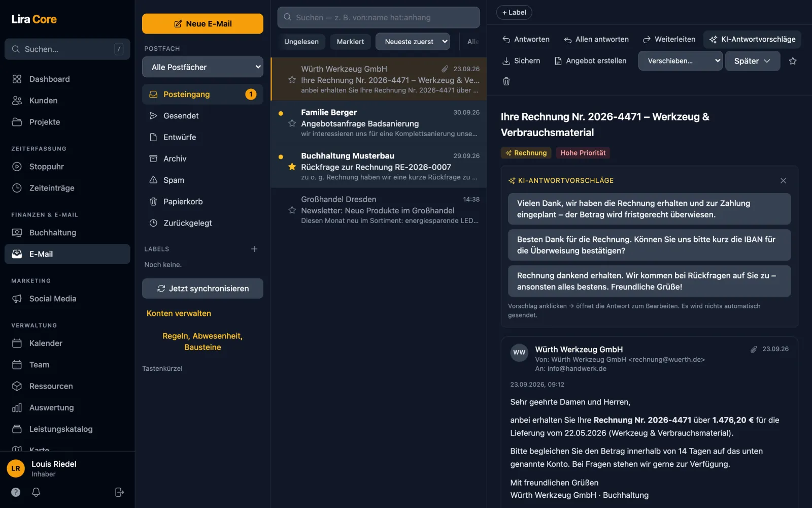Open Gesendet folder

(202, 116)
